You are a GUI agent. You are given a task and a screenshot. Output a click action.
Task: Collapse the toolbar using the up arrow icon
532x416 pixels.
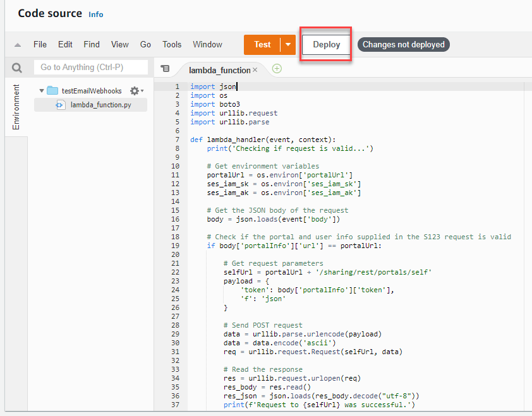tap(16, 44)
